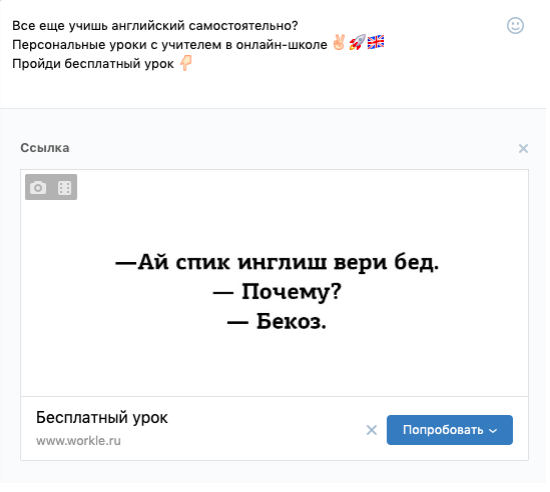Screen dimensions: 550x492
Task: Open the emoji picker smiley icon
Action: 515,26
